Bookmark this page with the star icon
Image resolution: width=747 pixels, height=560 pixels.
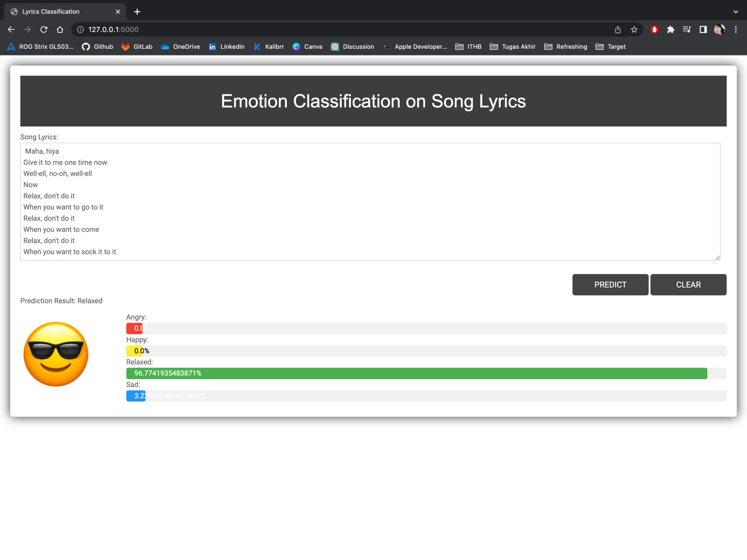(x=634, y=30)
